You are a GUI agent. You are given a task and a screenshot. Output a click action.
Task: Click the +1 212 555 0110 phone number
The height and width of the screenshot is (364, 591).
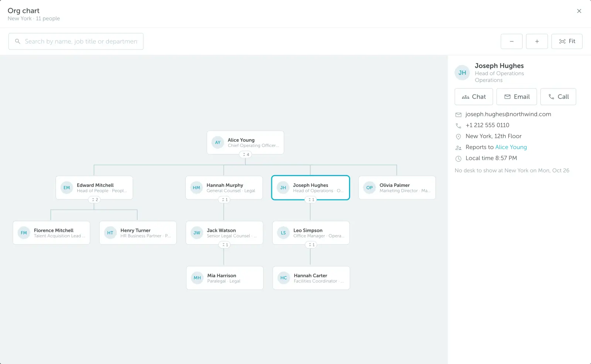(x=487, y=125)
